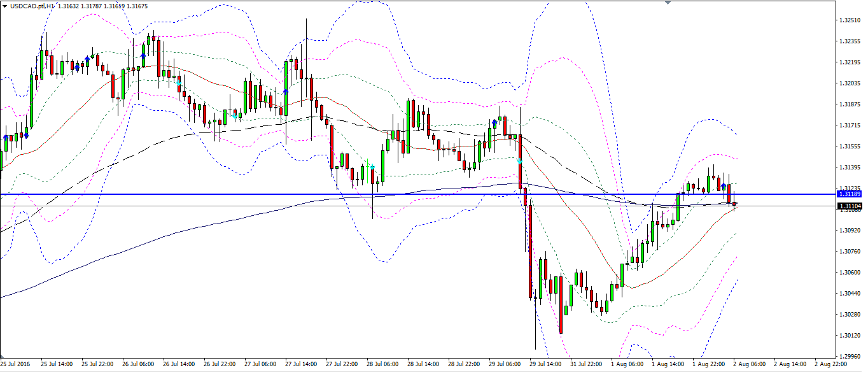Click the 1.30760 price axis label
868x377 pixels.
tap(850, 251)
